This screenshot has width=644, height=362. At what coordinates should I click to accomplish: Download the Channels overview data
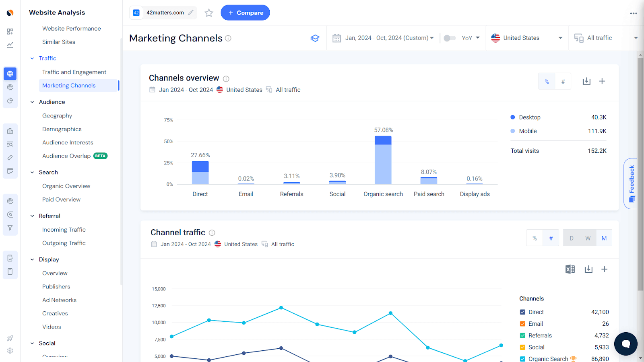[x=586, y=81]
